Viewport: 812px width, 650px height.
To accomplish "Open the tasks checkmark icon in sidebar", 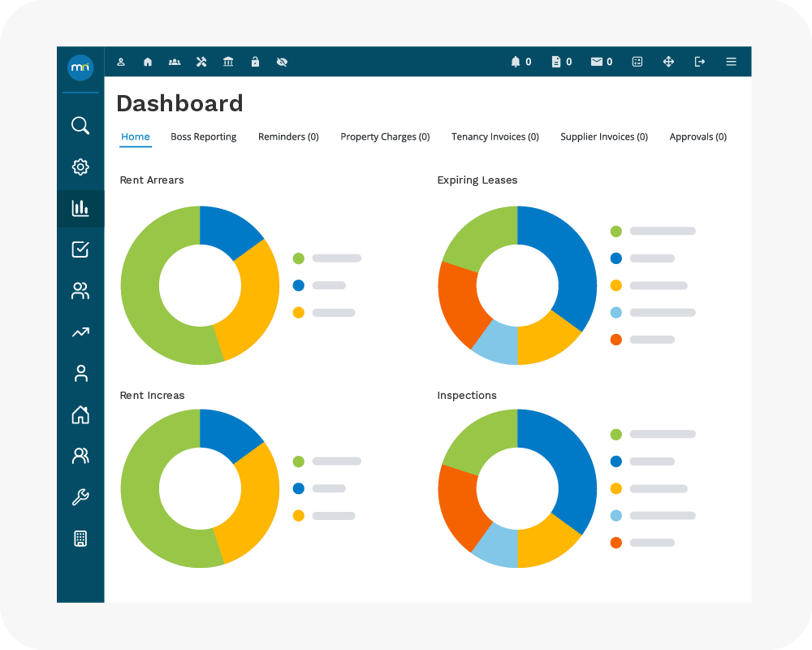I will tap(80, 249).
